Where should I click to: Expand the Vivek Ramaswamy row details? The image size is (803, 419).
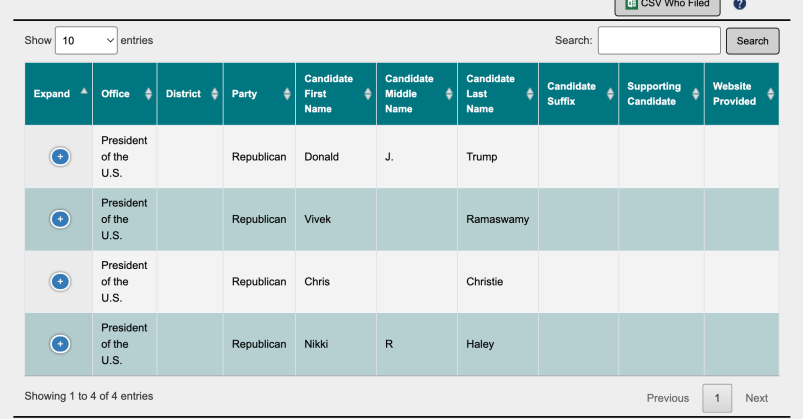coord(60,219)
